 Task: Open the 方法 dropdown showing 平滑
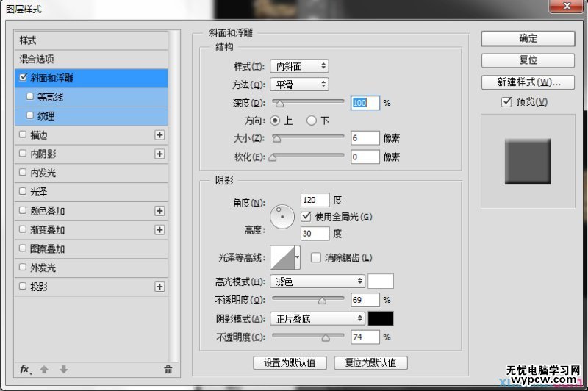click(x=299, y=85)
